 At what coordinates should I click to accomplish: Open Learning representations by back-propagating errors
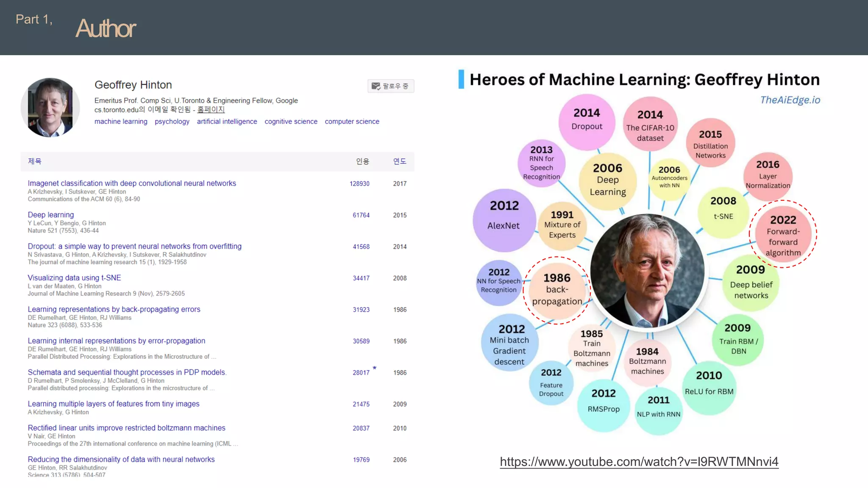(x=114, y=309)
